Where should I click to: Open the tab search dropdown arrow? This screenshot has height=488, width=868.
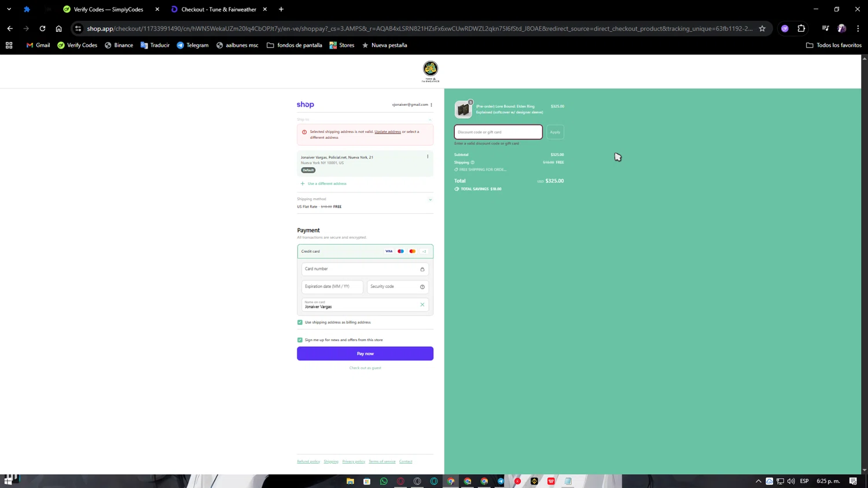pos(9,9)
